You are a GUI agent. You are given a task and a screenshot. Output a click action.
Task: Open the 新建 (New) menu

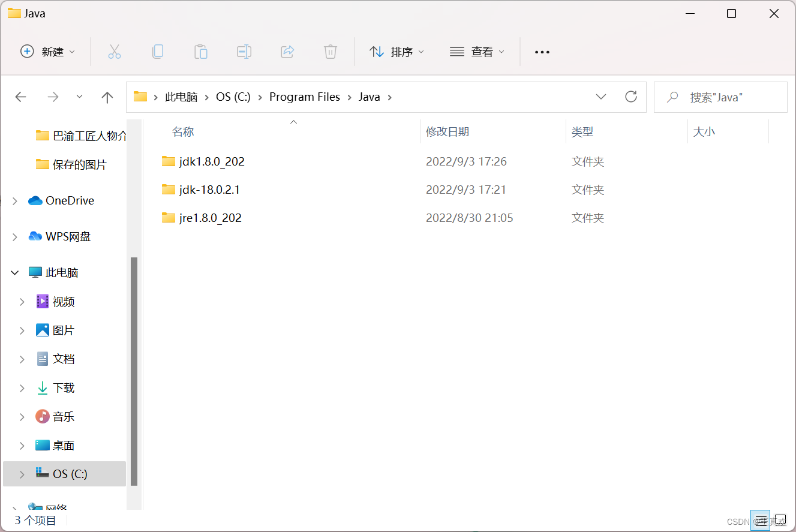(x=48, y=52)
